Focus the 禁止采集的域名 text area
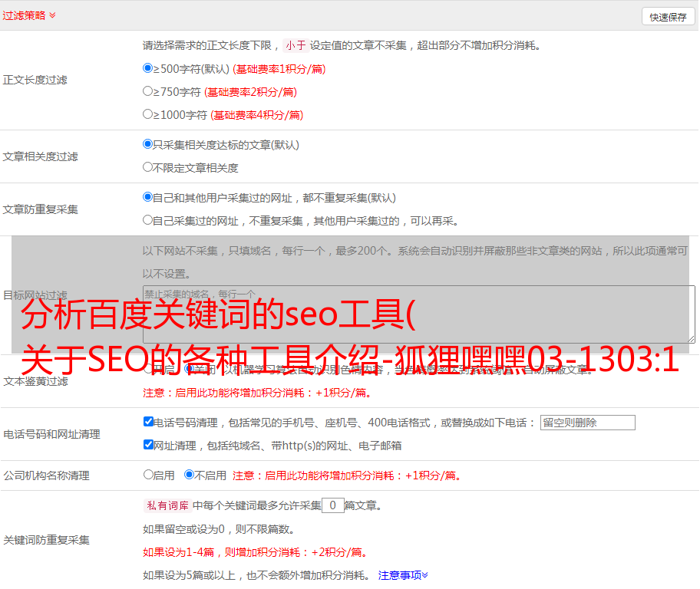The width and height of the screenshot is (700, 589). pyautogui.click(x=419, y=314)
